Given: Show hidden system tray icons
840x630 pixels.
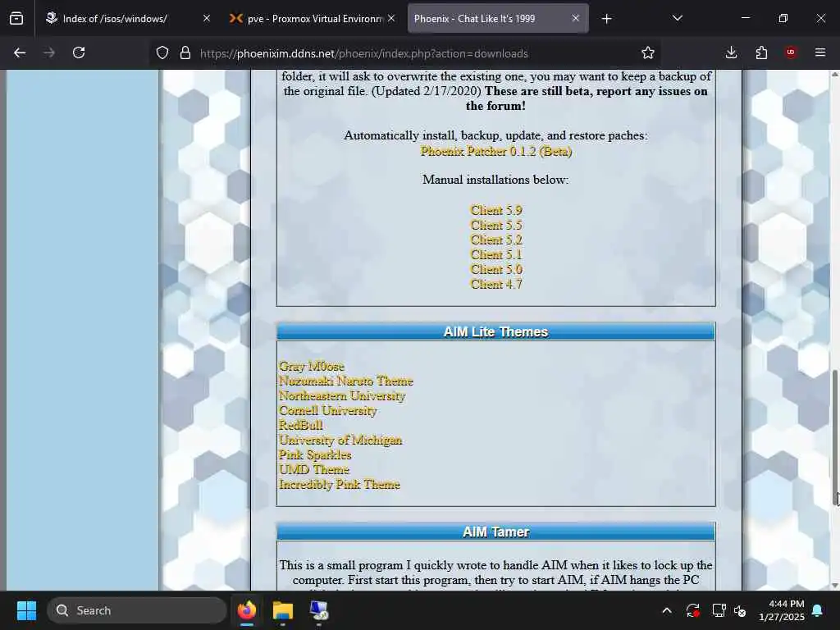Looking at the screenshot, I should click(667, 610).
